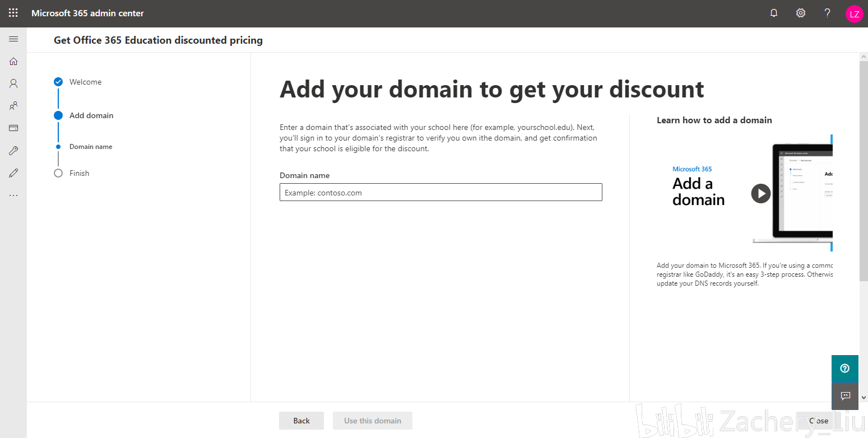Image resolution: width=868 pixels, height=438 pixels.
Task: Click the Learn how to add a domain heading
Action: point(714,120)
